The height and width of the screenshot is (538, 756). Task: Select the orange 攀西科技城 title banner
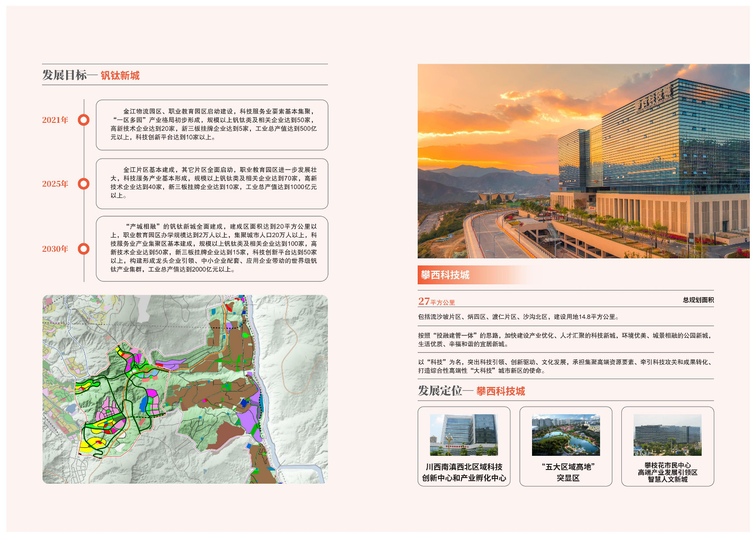coord(472,275)
